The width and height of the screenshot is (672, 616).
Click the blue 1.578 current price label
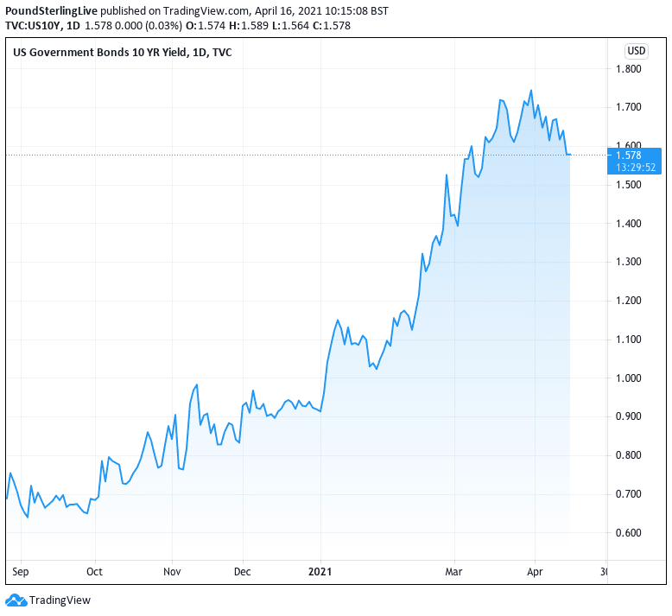tap(628, 155)
